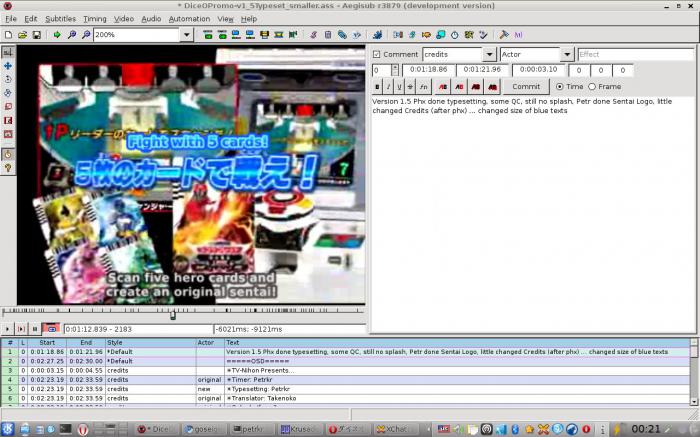Click XChat in the taskbar
The width and height of the screenshot is (700, 437).
[x=397, y=429]
